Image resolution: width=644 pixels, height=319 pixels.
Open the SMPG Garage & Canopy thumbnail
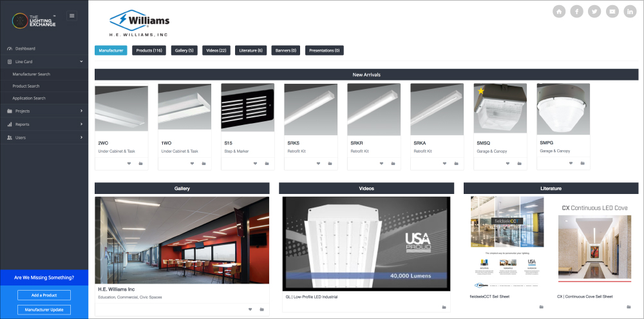click(563, 108)
